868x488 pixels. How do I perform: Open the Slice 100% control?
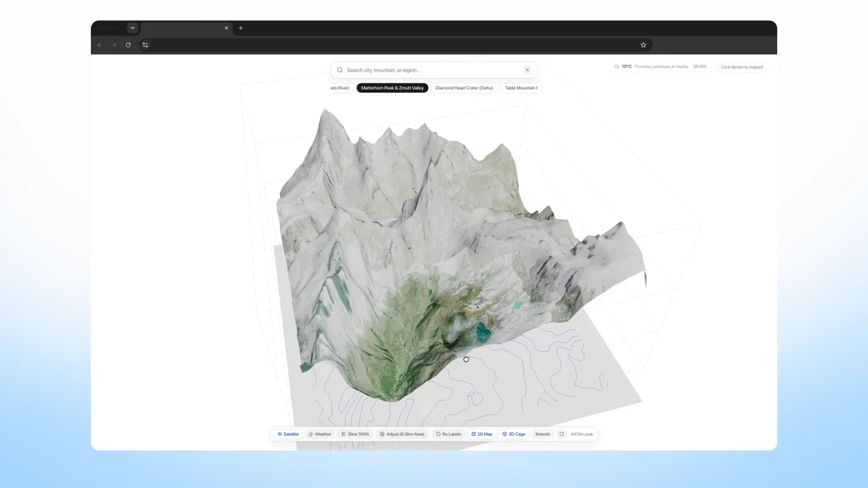[355, 434]
